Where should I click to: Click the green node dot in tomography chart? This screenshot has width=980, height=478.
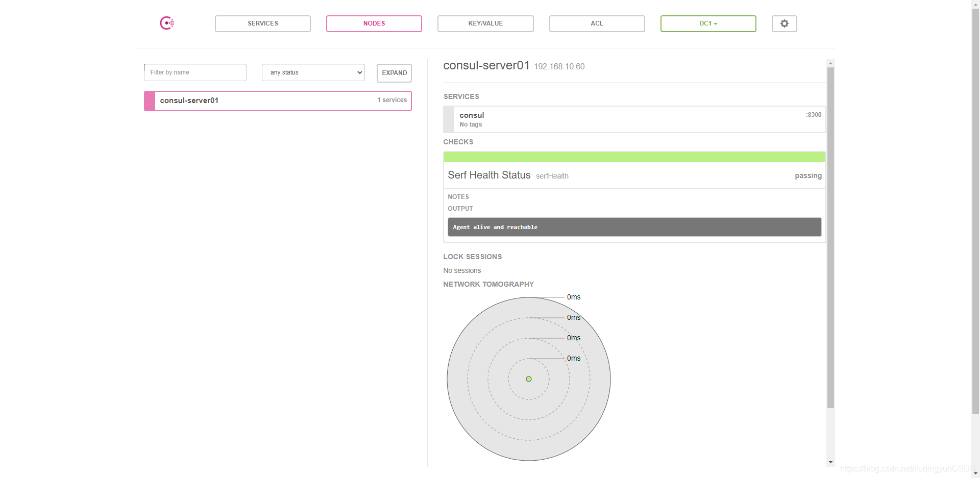(x=529, y=379)
